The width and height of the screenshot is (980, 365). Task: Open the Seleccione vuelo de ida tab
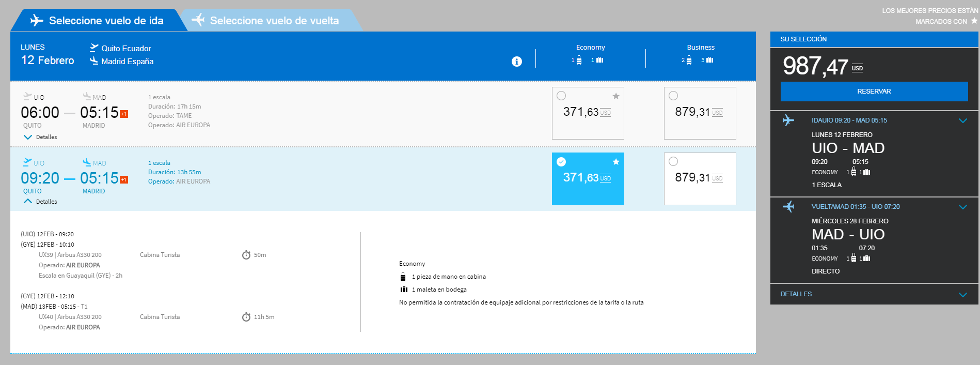pyautogui.click(x=106, y=21)
